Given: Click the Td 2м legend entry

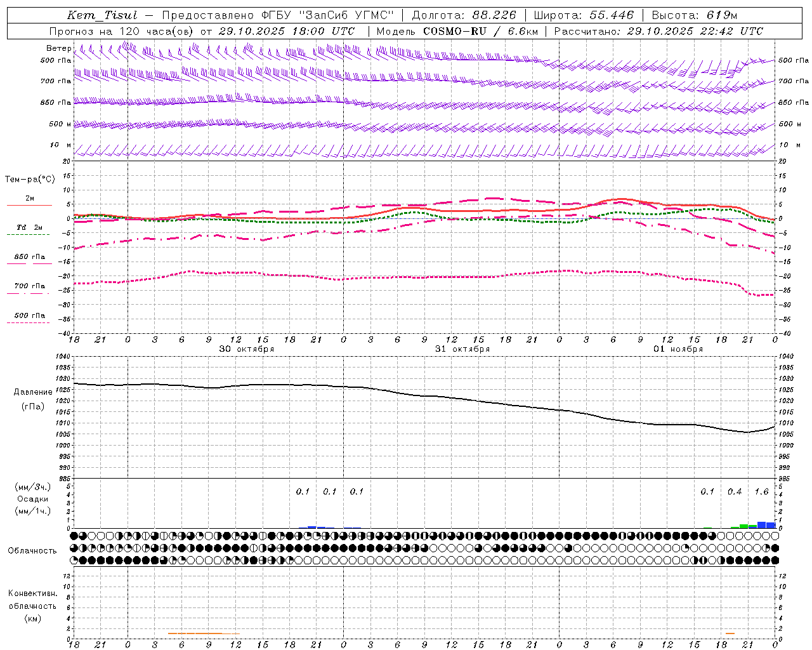Looking at the screenshot, I should (29, 227).
